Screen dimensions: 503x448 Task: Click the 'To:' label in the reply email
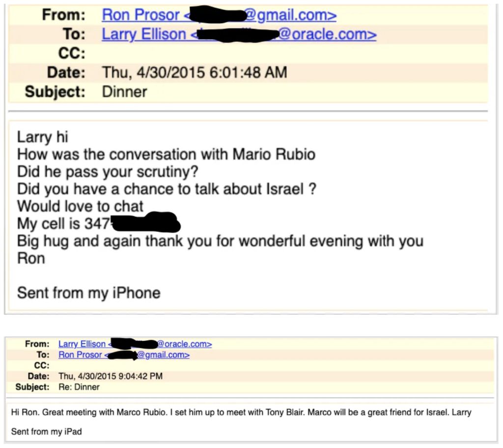point(43,355)
